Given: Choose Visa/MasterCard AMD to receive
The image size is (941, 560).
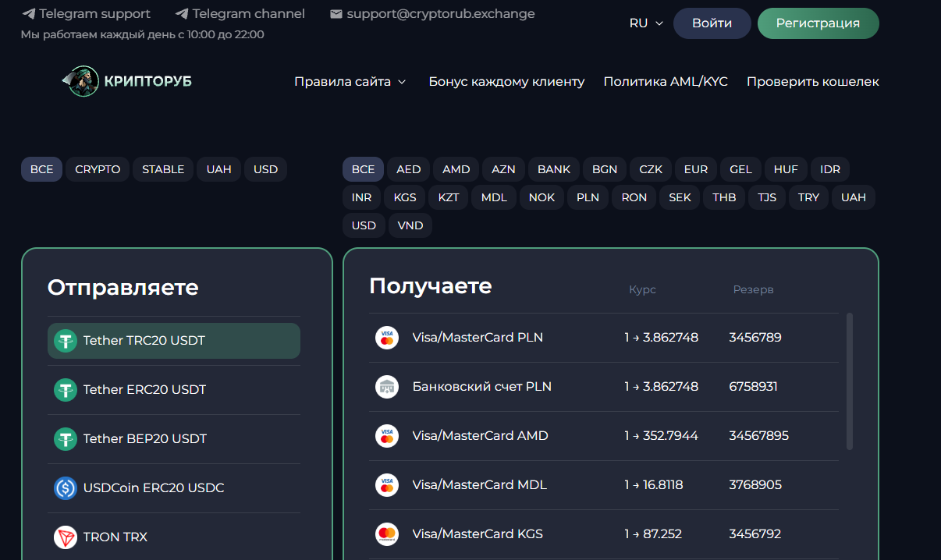Looking at the screenshot, I should pos(604,435).
